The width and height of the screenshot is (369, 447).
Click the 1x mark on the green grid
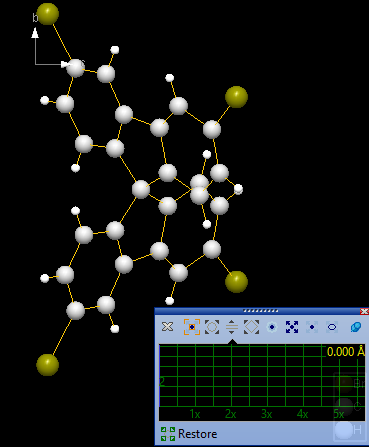195,414
